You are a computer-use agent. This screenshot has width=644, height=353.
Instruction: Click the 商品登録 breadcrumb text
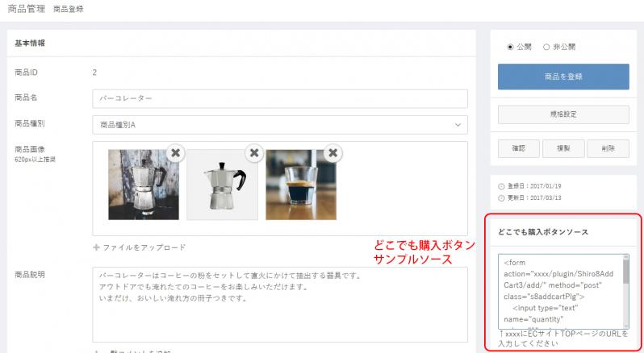point(69,9)
